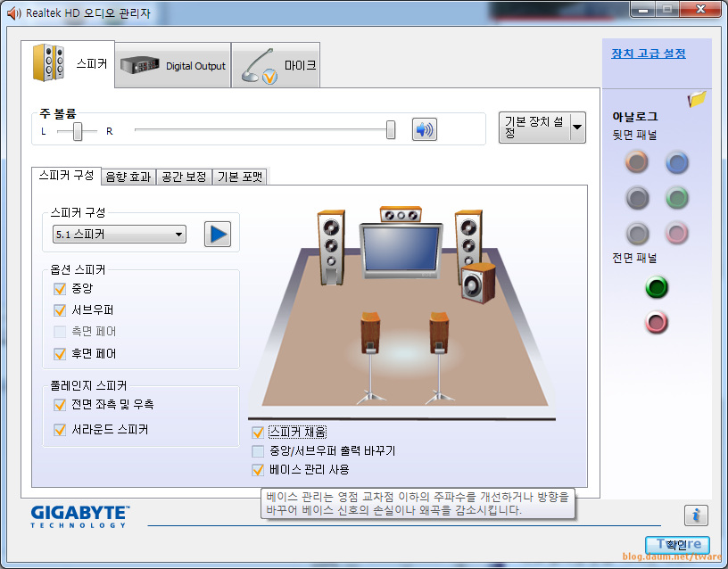Viewport: 728px width, 569px height.
Task: Click the subwoofer in the room diagram
Action: point(478,283)
